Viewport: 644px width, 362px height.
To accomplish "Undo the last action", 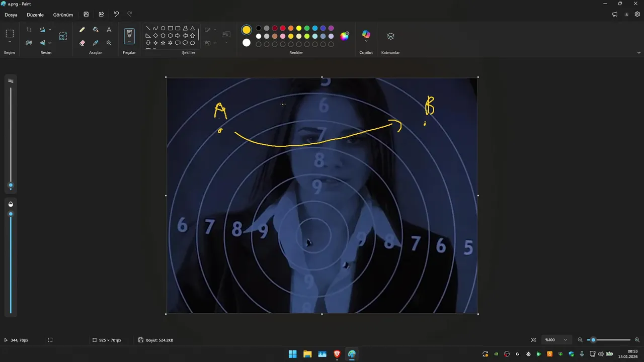I will [116, 15].
